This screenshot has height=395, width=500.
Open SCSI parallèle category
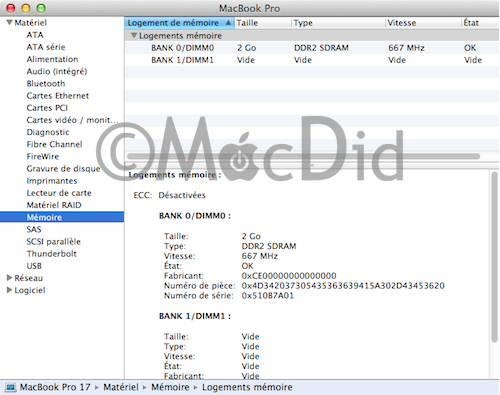(53, 242)
